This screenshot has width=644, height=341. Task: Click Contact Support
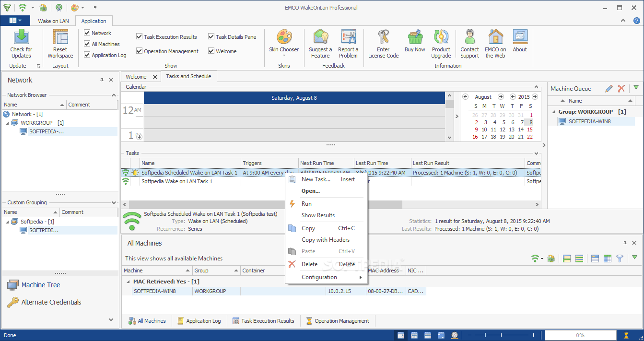[x=470, y=44]
